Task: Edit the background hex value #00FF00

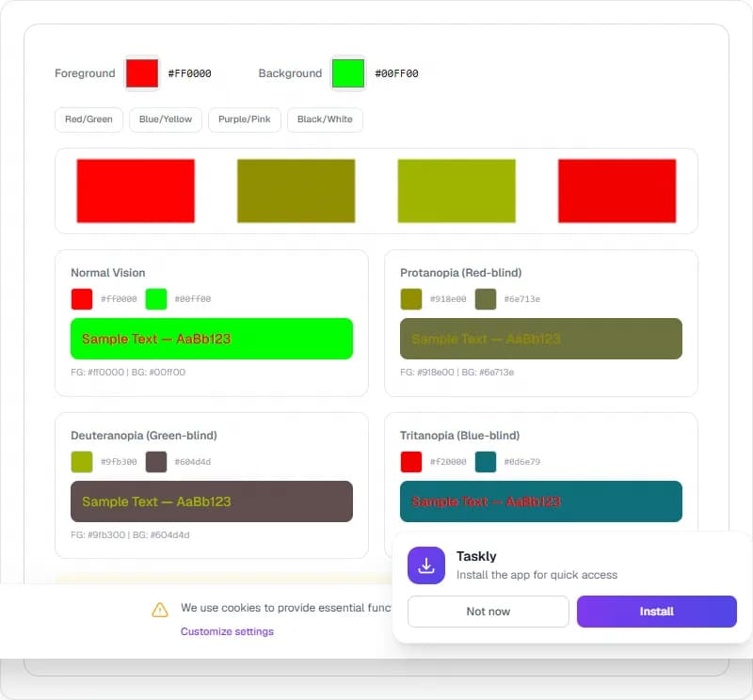Action: tap(396, 73)
